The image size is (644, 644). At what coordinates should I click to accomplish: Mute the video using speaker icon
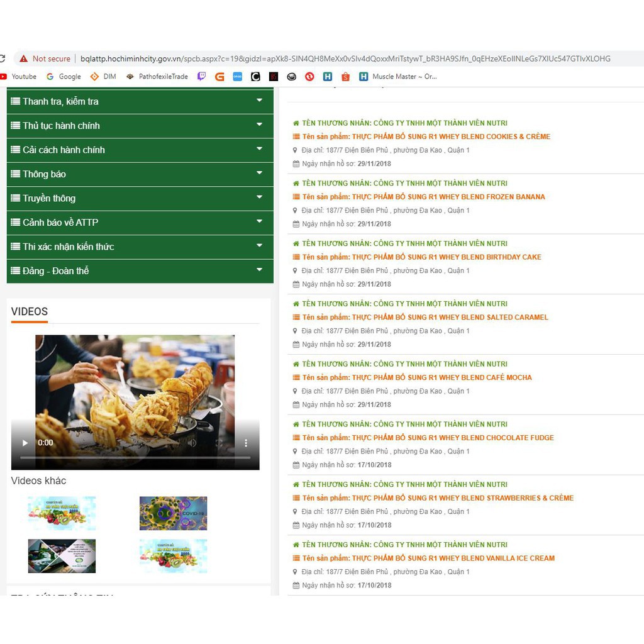click(192, 443)
